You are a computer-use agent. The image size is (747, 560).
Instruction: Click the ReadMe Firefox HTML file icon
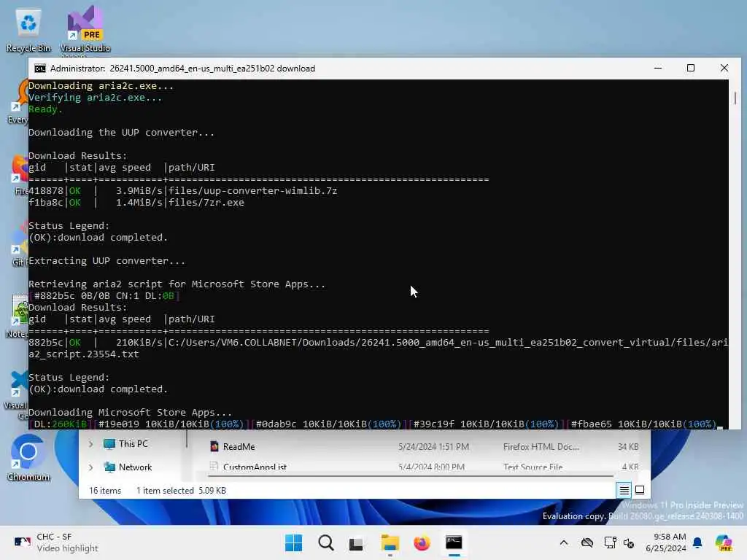click(214, 447)
